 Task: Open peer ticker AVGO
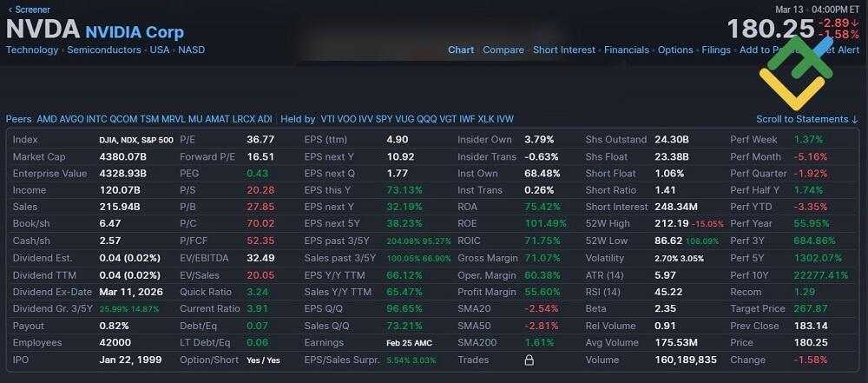72,119
